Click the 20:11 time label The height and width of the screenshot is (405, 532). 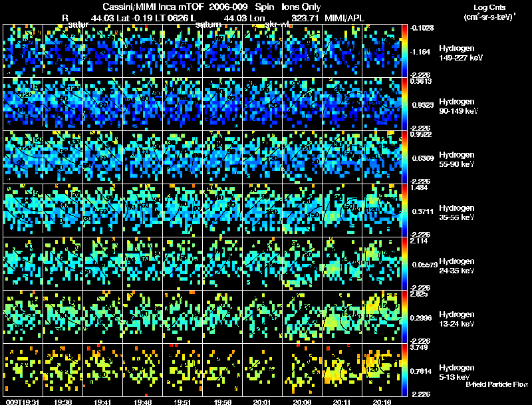coord(342,402)
